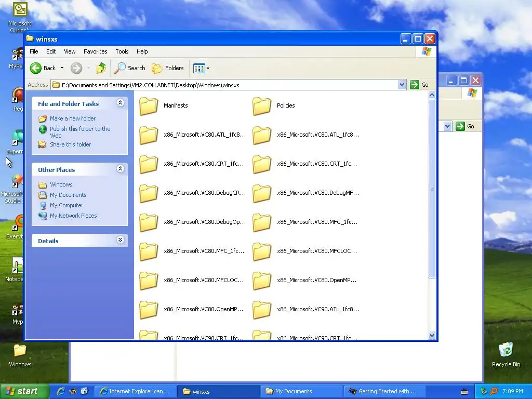Select the x86_Microsoft.VC80.DebugMF... folder icon
The image size is (532, 399).
pyautogui.click(x=262, y=193)
